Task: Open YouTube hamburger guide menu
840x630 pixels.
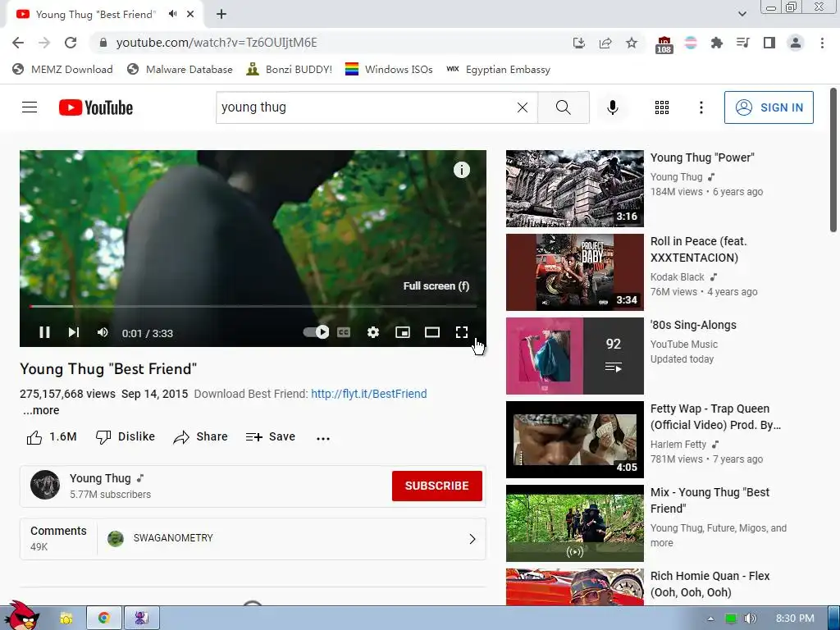Action: 30,107
